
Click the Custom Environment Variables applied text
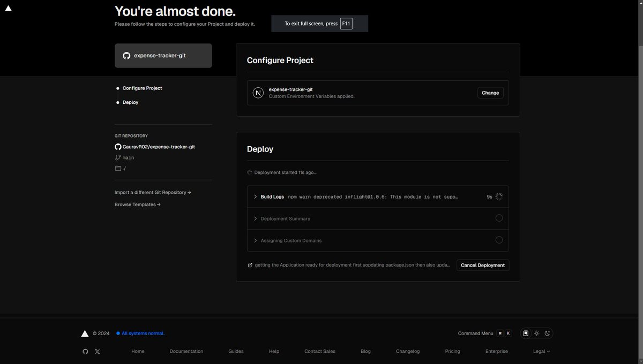pos(312,96)
